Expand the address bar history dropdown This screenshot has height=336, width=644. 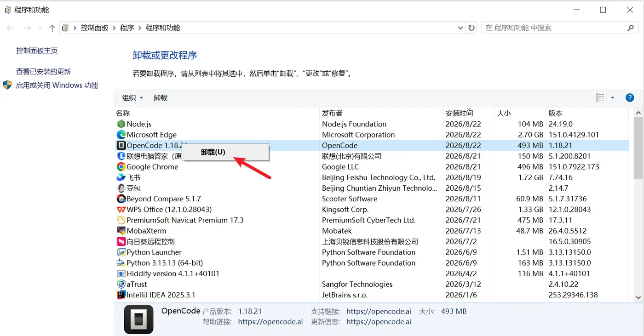460,28
